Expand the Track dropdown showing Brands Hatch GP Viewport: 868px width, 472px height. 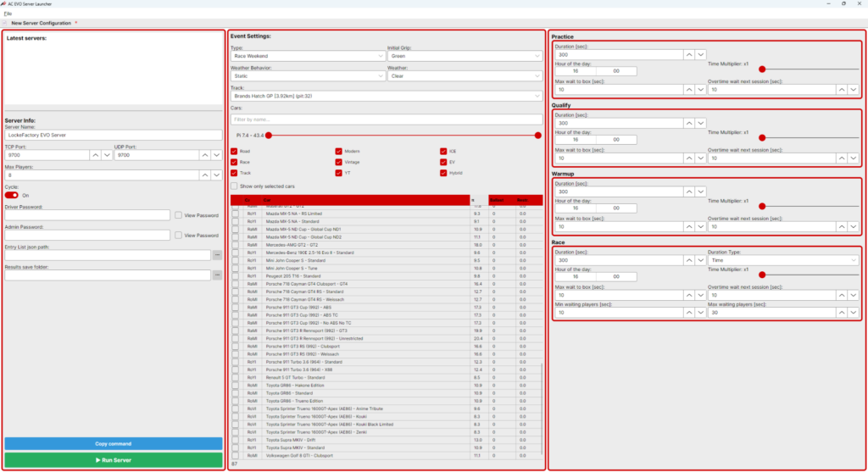tap(386, 96)
